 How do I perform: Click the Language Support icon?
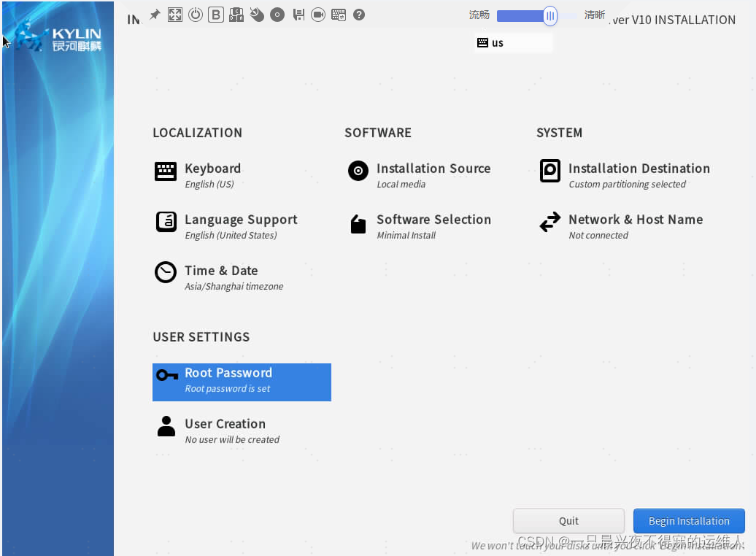click(166, 222)
